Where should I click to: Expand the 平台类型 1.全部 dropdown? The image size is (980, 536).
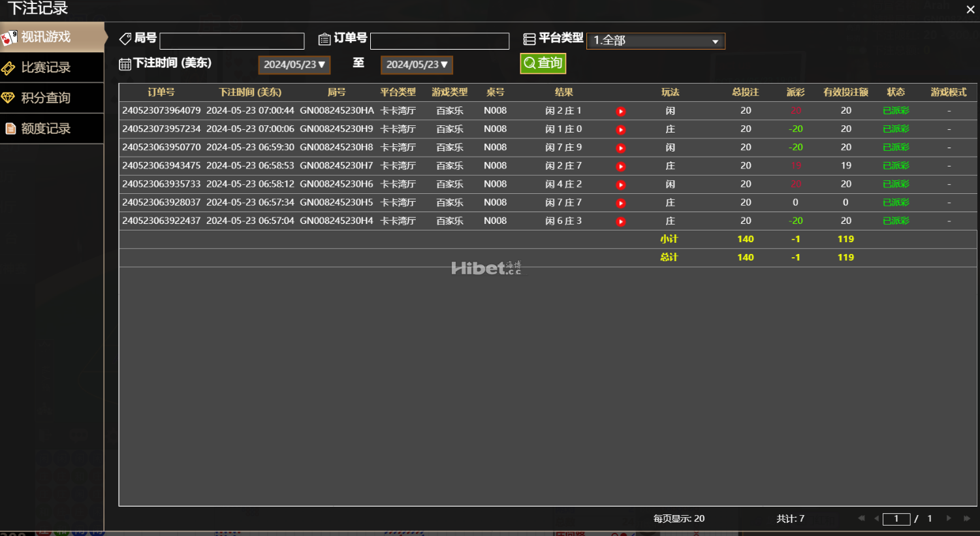656,40
